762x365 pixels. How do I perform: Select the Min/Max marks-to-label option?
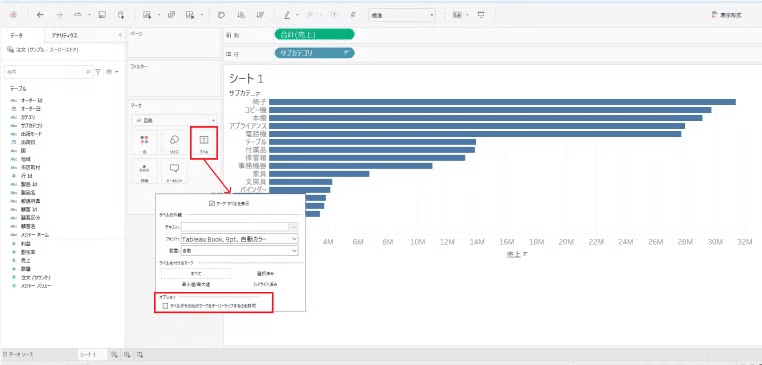[x=196, y=284]
